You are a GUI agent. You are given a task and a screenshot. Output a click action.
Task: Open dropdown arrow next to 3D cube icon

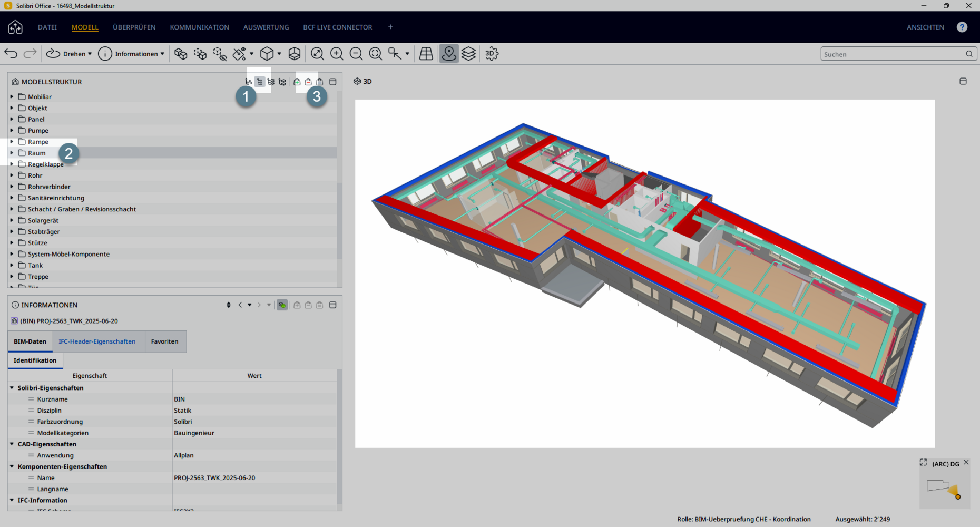(279, 54)
